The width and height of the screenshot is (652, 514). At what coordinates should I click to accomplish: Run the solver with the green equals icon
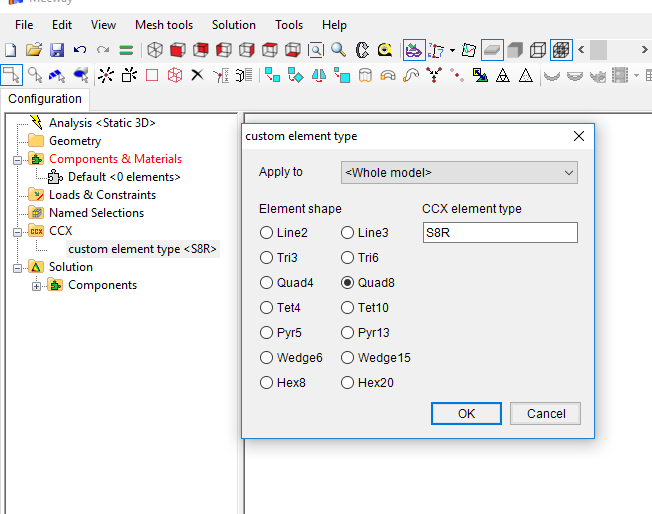click(x=126, y=50)
